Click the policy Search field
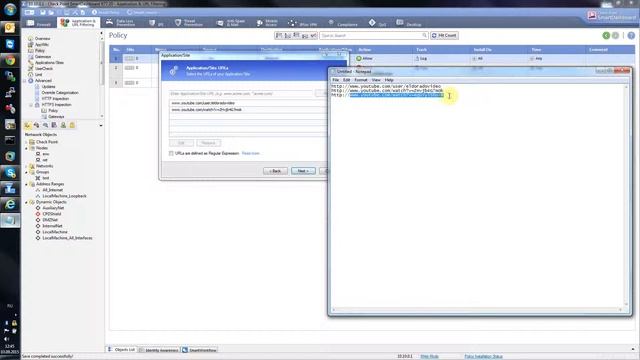The width and height of the screenshot is (640, 360). pyautogui.click(x=373, y=36)
